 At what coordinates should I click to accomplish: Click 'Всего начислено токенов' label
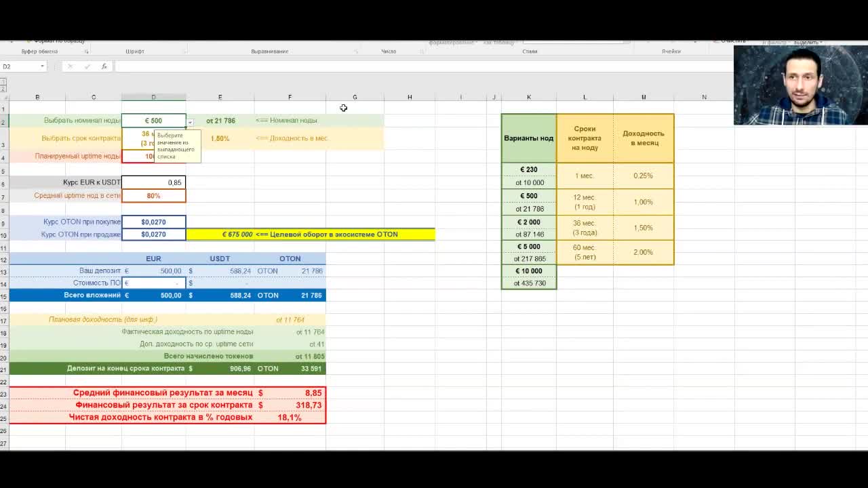208,356
